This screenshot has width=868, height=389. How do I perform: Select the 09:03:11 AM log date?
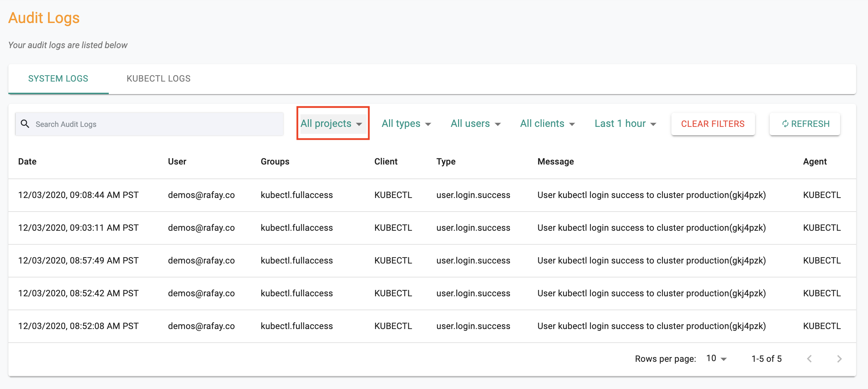78,228
